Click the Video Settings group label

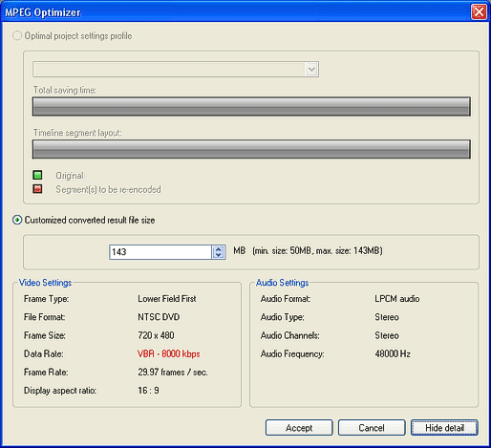coord(45,283)
